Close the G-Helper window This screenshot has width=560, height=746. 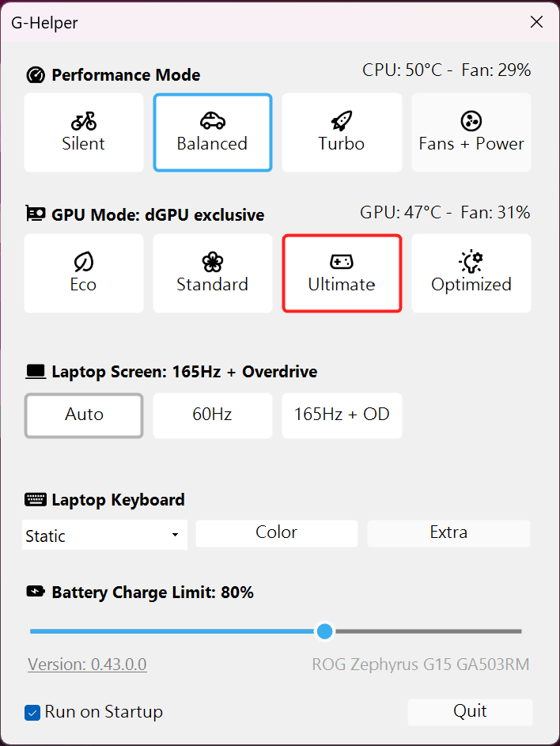pos(536,22)
